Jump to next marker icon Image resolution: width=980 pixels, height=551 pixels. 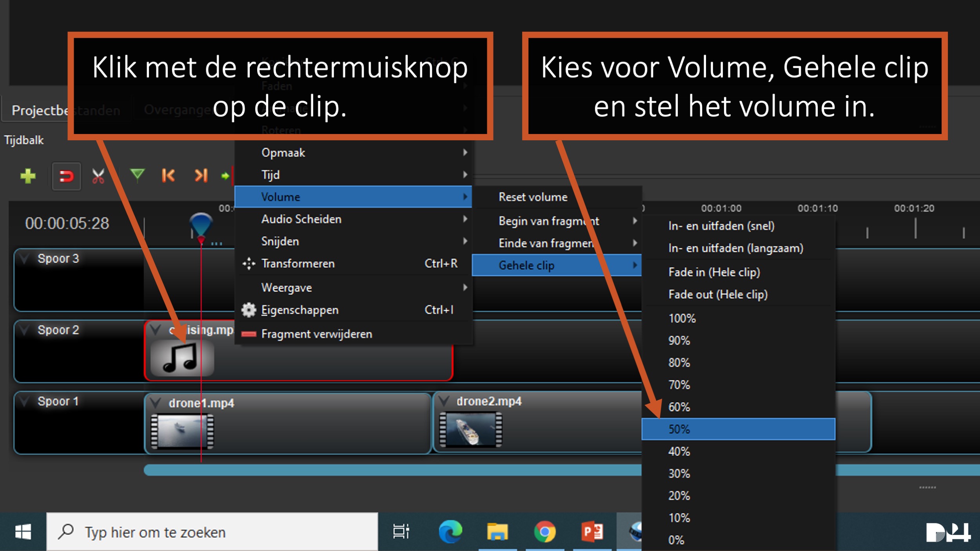click(201, 176)
